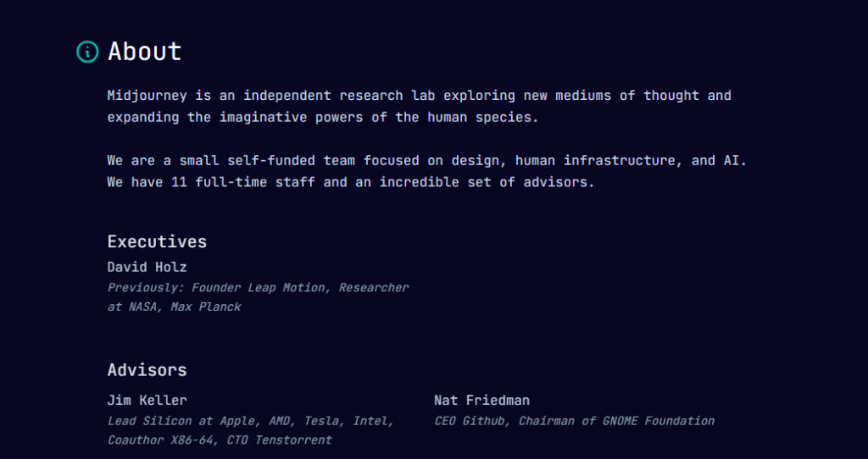This screenshot has width=868, height=459.
Task: Click the word Midjourney in first paragraph
Action: pos(147,96)
